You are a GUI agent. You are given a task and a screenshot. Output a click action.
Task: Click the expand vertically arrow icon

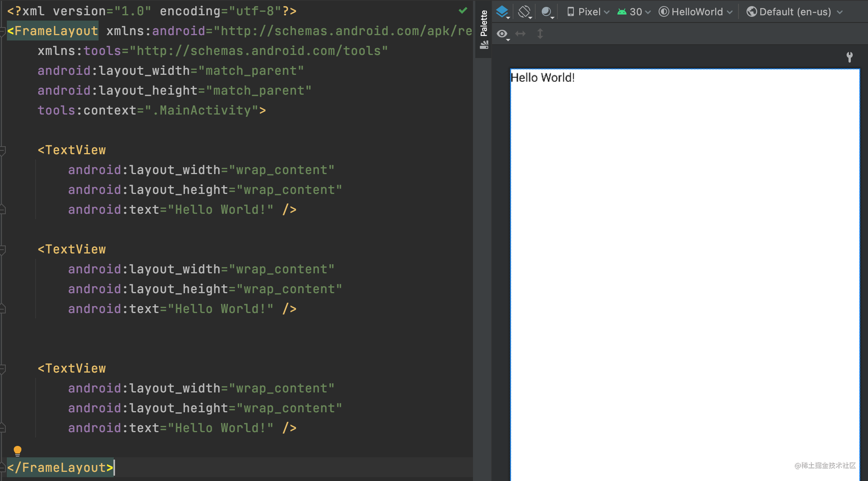pos(540,34)
